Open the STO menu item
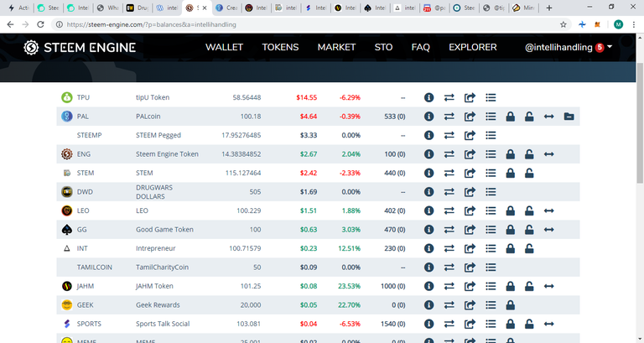Image resolution: width=644 pixels, height=343 pixels. pyautogui.click(x=383, y=47)
